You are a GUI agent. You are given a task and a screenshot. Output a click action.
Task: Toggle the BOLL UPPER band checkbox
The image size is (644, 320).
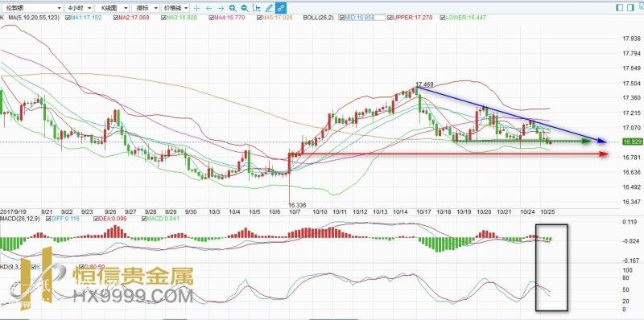click(390, 18)
